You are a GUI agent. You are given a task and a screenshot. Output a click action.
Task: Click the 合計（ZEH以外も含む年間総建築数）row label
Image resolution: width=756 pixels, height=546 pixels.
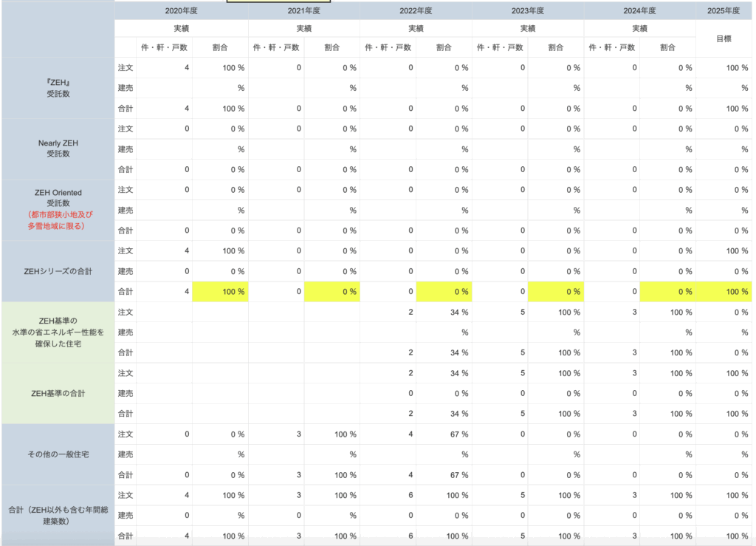(58, 515)
